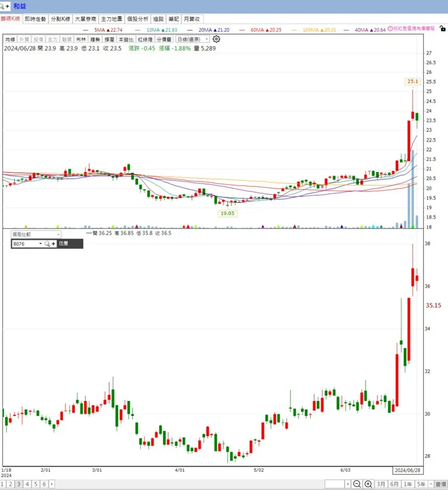The width and height of the screenshot is (448, 490).
Task: Switch to the 大單券商 tab
Action: click(x=85, y=19)
